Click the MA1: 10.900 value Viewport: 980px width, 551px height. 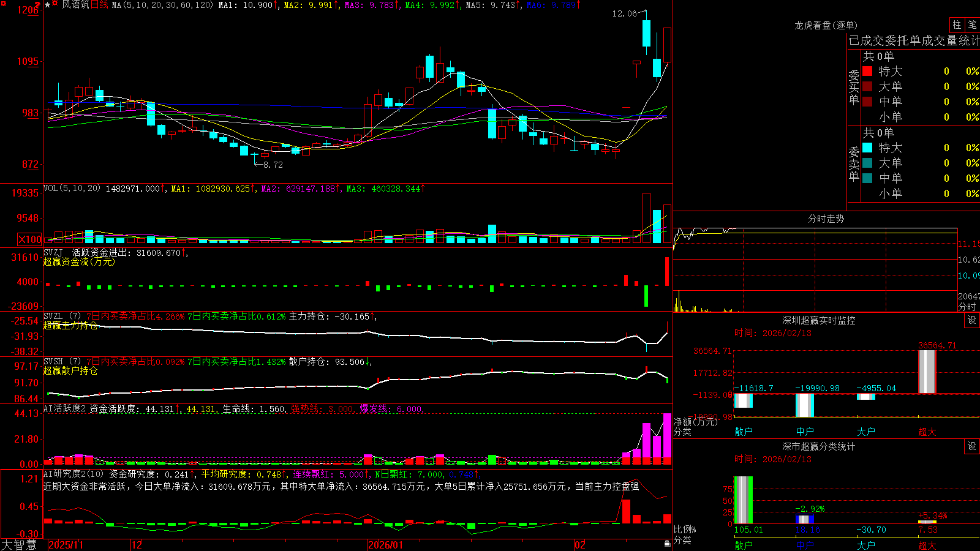(x=248, y=5)
